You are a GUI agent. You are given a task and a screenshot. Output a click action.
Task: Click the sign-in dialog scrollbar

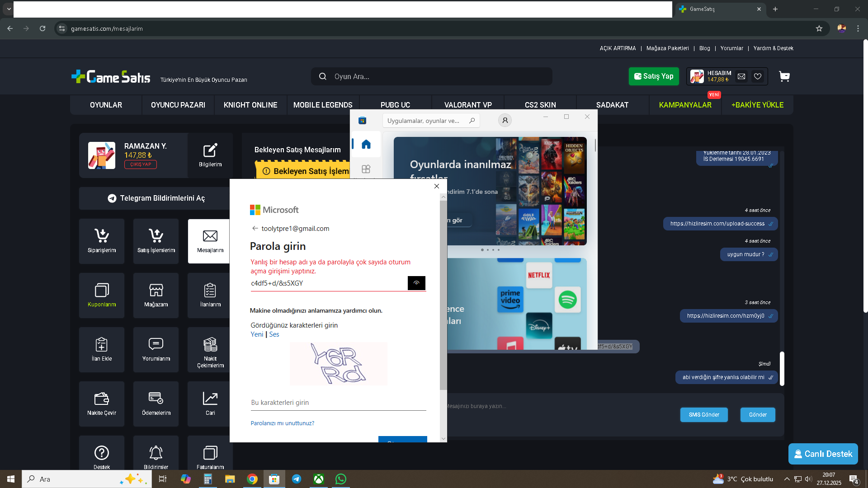(443, 295)
